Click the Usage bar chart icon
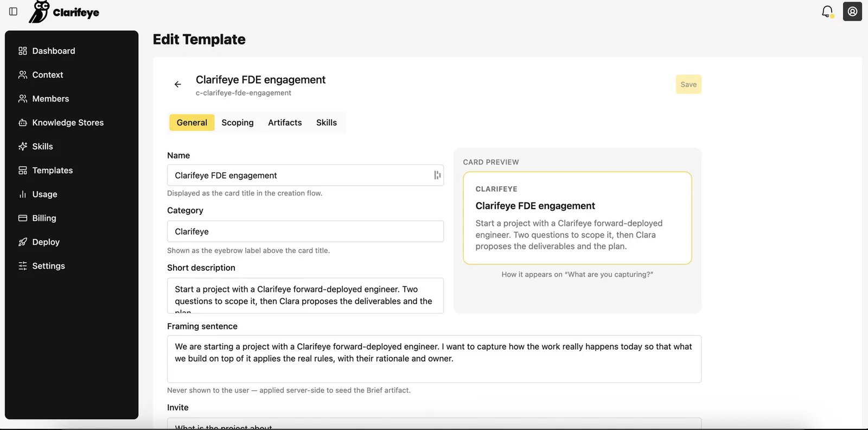 [x=23, y=194]
